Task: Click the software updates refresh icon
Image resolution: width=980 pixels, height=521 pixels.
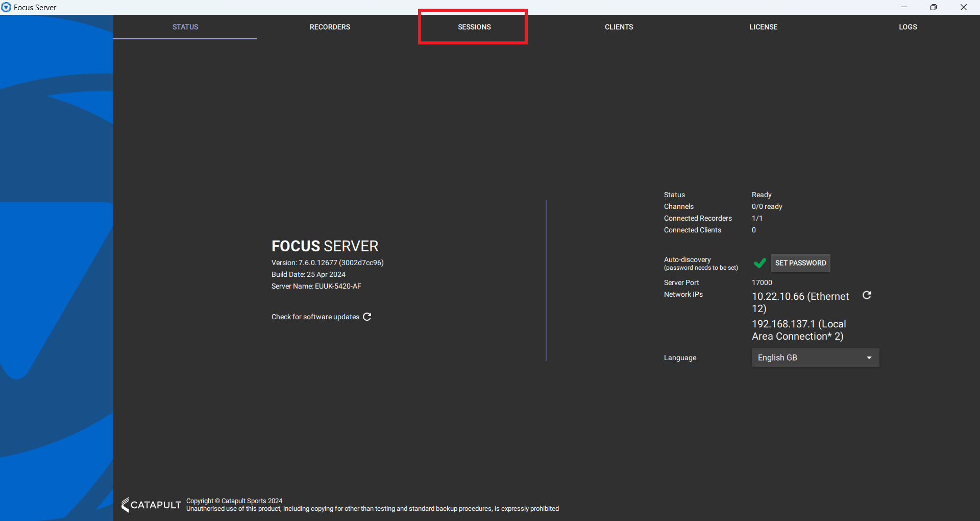Action: pos(367,317)
